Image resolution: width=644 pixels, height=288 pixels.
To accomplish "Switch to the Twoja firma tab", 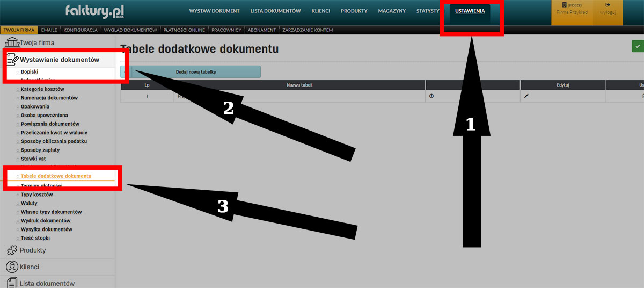I will coord(19,30).
